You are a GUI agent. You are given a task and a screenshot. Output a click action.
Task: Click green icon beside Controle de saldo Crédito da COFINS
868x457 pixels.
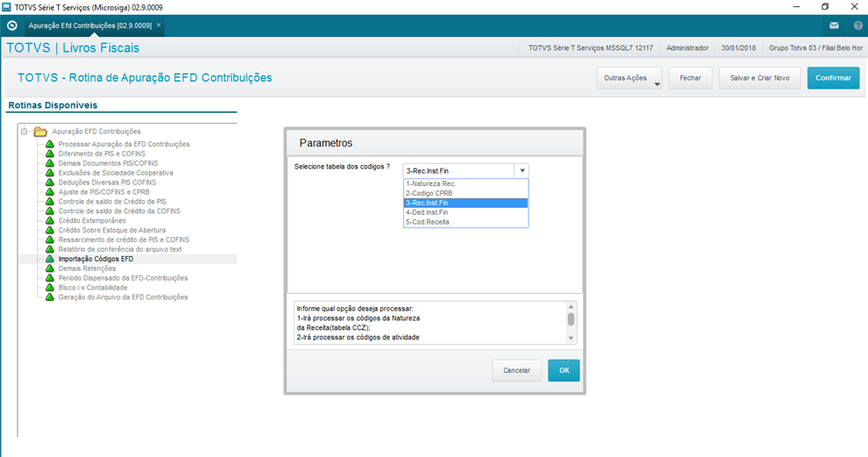click(50, 211)
